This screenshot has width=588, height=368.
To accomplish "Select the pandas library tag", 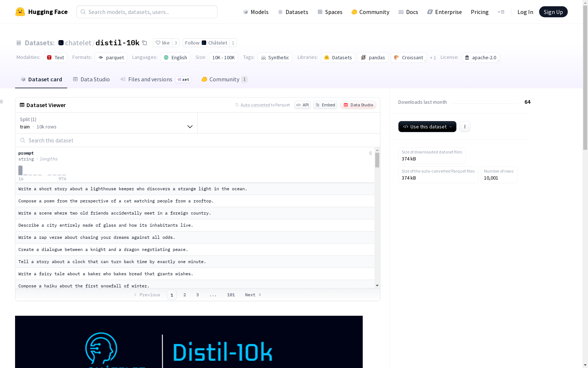I will point(373,57).
